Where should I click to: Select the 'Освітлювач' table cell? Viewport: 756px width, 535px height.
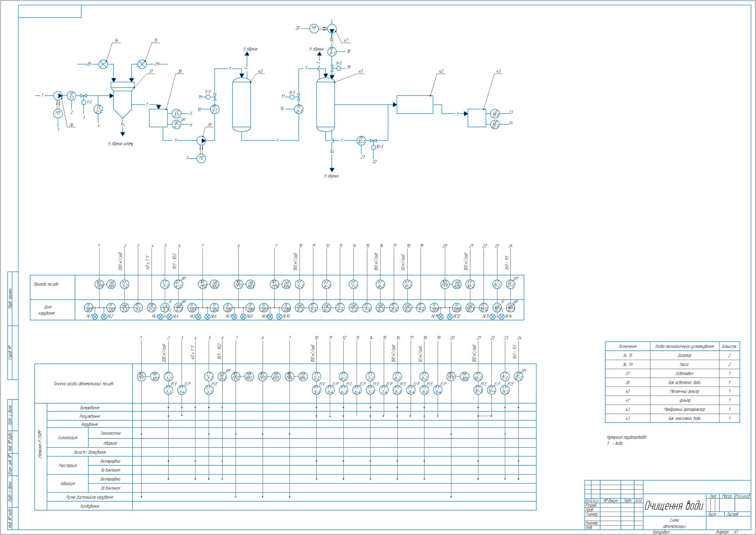pos(684,374)
